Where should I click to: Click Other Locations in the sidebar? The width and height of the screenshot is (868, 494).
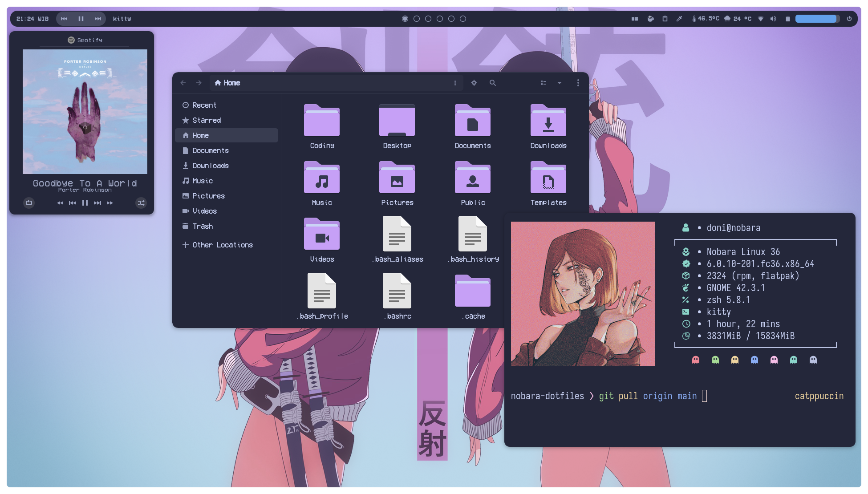click(x=222, y=245)
